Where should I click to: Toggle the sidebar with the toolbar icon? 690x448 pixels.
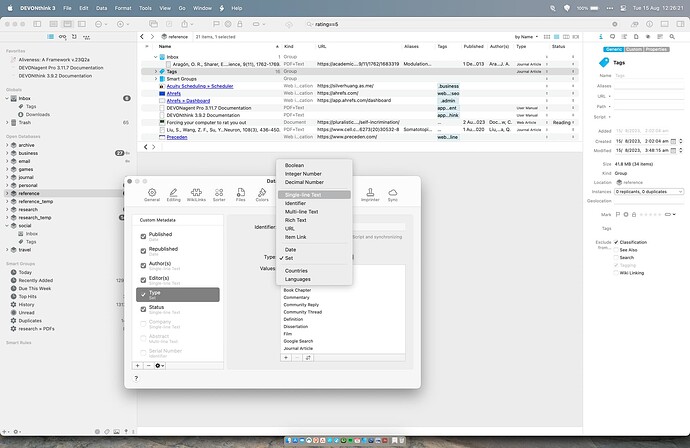(x=37, y=24)
